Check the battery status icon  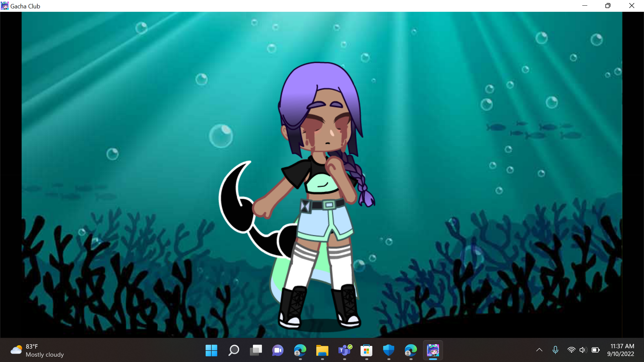[595, 350]
